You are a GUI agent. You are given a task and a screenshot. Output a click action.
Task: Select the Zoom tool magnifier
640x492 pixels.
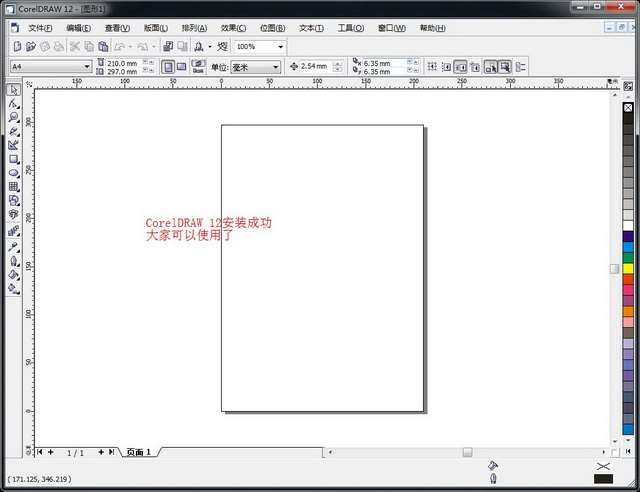tap(14, 117)
